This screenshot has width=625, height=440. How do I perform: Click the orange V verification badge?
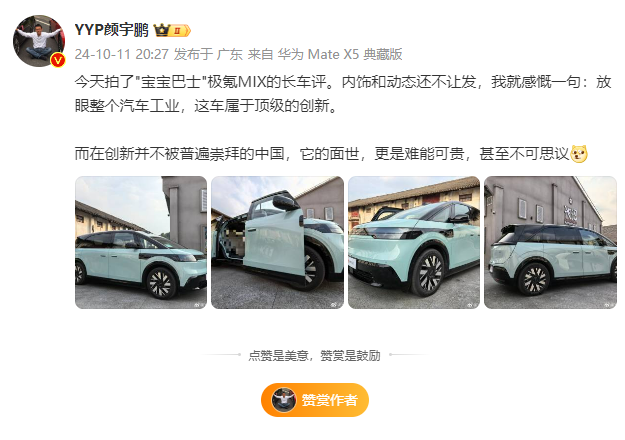(58, 60)
